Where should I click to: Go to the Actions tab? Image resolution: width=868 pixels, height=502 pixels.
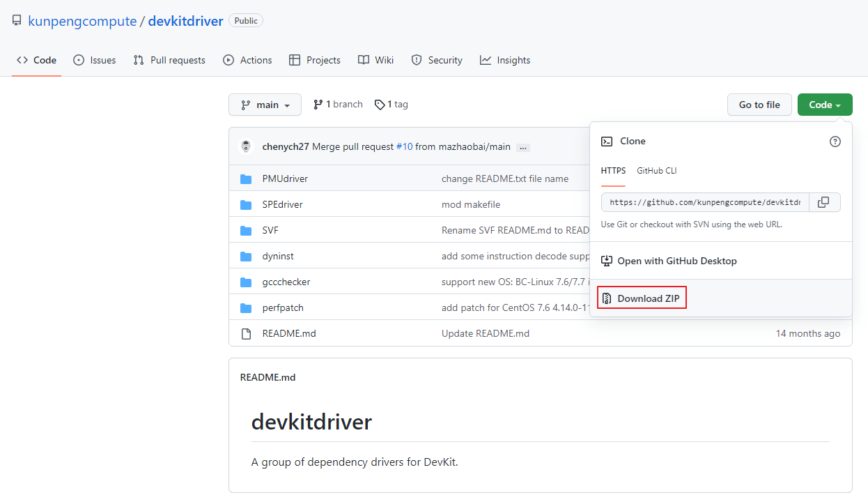(247, 60)
